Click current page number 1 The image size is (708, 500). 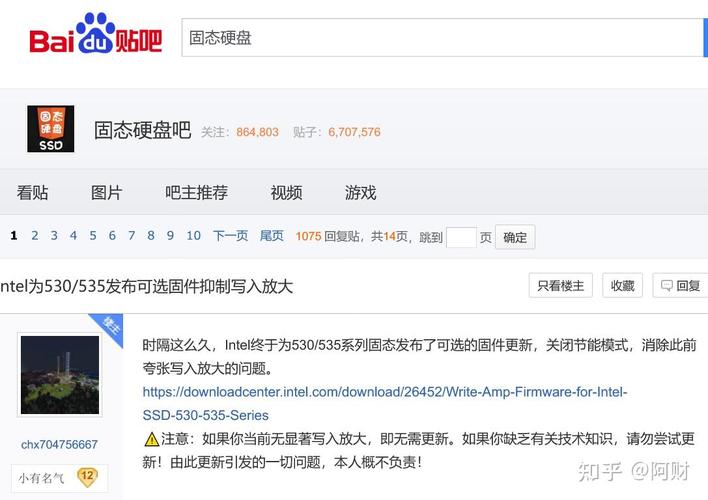tap(14, 236)
